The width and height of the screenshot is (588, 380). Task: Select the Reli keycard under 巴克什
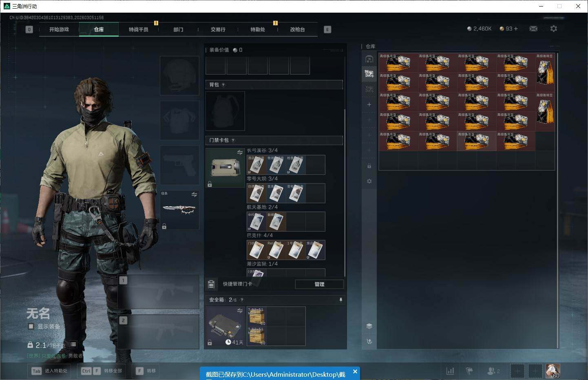pos(276,250)
